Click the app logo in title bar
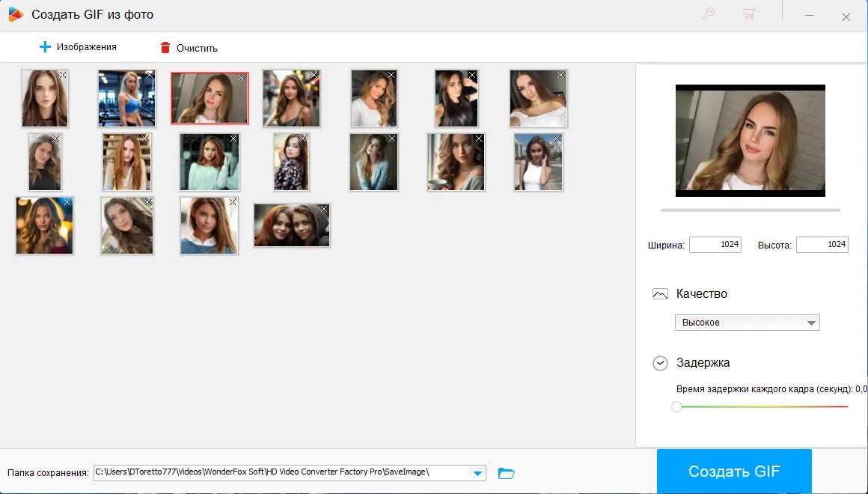The width and height of the screenshot is (868, 494). click(16, 14)
